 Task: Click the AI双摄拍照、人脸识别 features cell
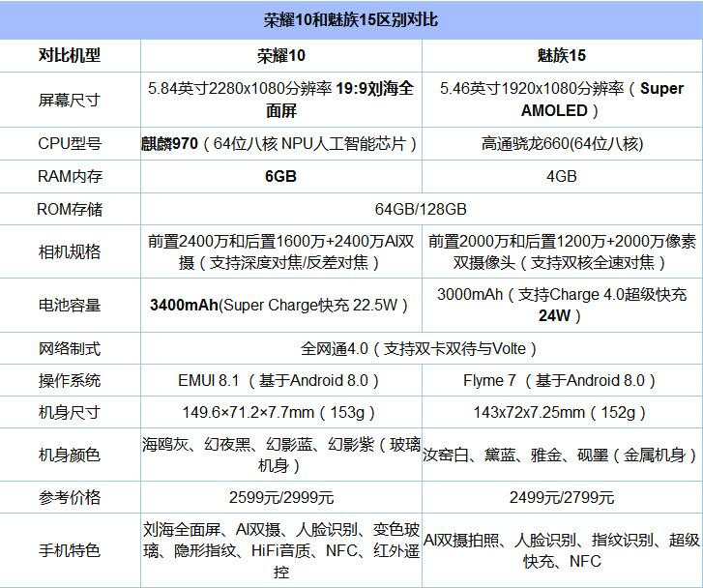tap(562, 550)
